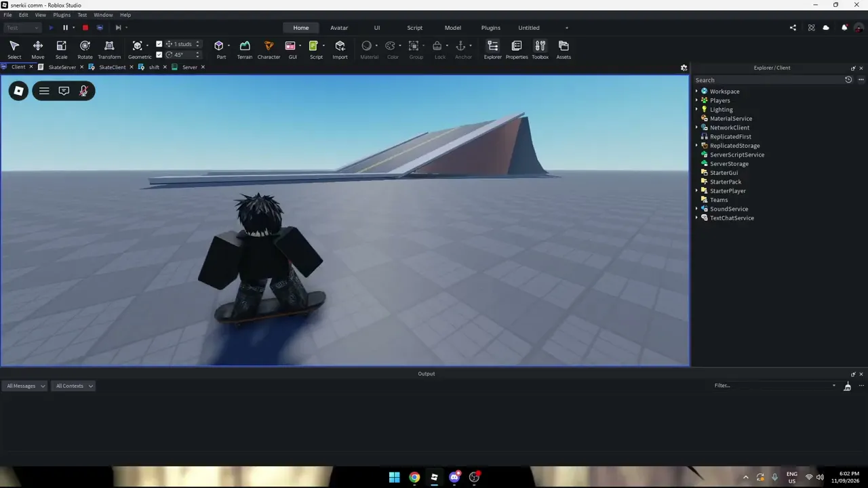Open the Assets manager

(564, 49)
